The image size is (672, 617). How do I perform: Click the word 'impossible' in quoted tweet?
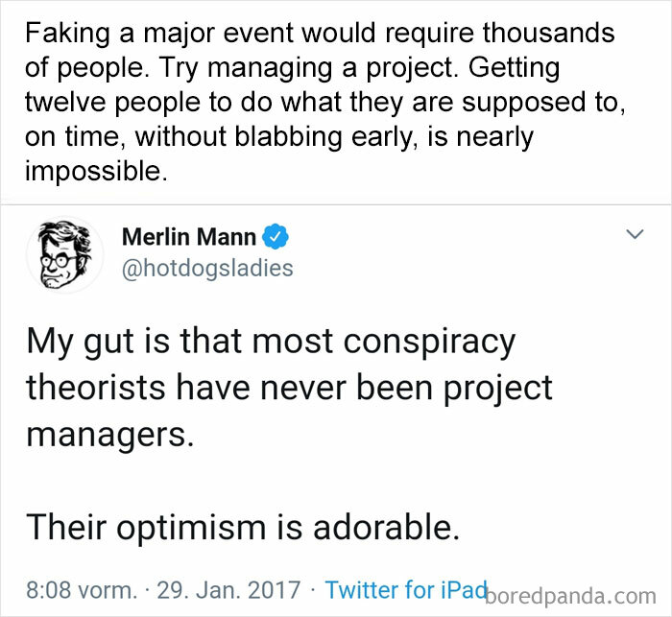click(93, 172)
